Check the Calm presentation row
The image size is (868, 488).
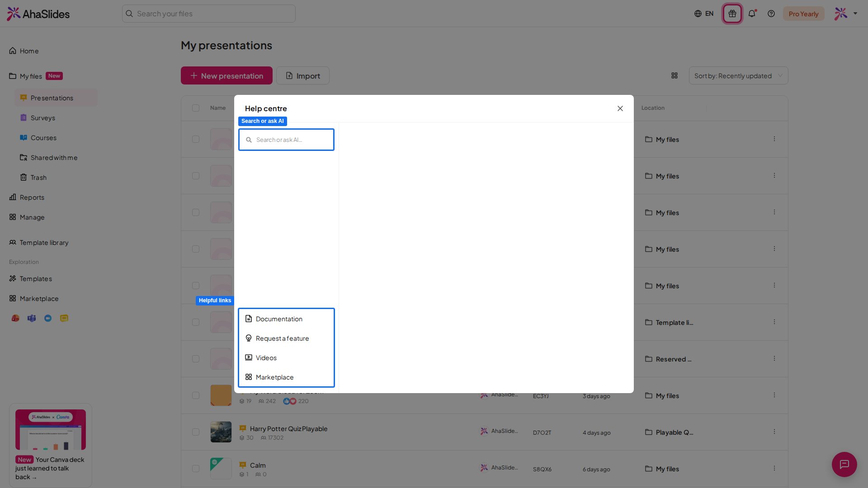[196, 469]
